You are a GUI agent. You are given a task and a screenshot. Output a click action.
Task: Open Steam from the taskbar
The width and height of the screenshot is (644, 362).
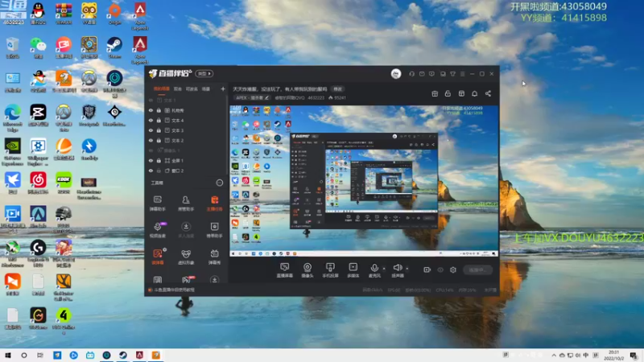pos(123,356)
